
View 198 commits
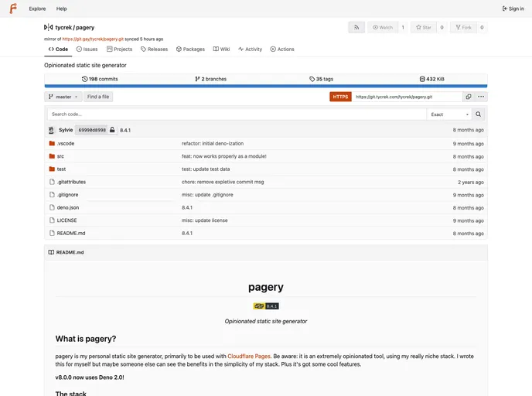tap(100, 79)
